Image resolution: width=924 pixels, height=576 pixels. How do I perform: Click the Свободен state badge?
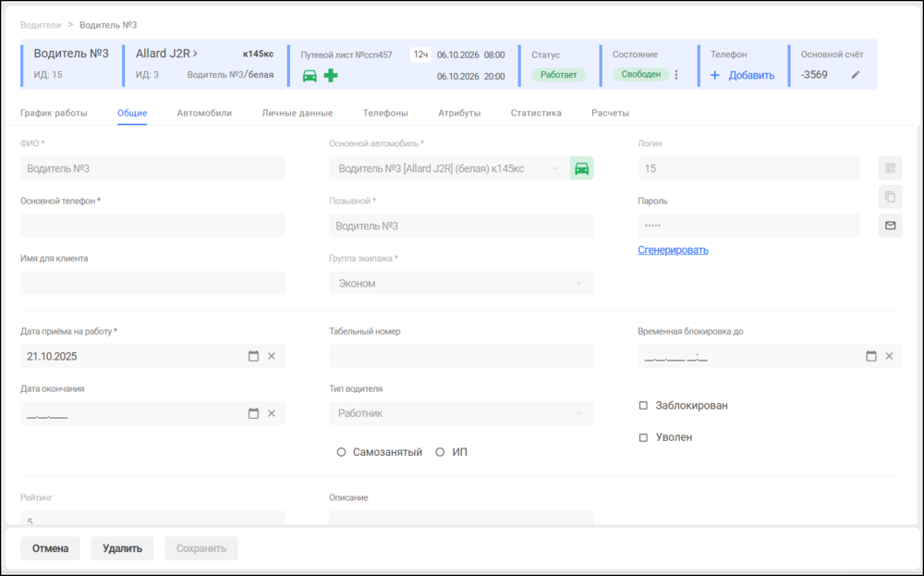[x=641, y=75]
